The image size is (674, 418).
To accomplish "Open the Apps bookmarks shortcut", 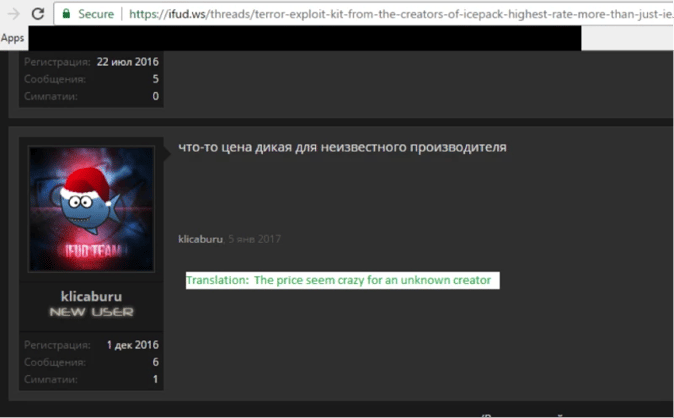I will 13,38.
